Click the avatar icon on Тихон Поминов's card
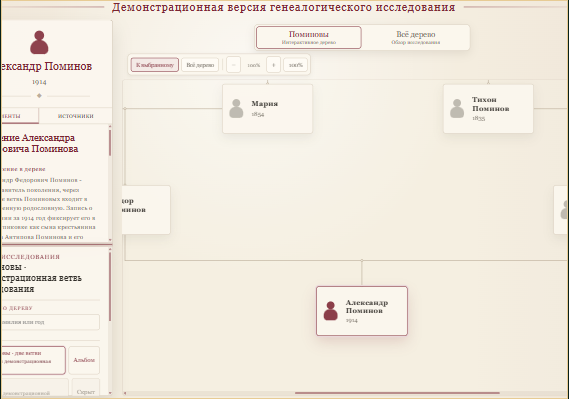The width and height of the screenshot is (569, 399). click(x=457, y=108)
